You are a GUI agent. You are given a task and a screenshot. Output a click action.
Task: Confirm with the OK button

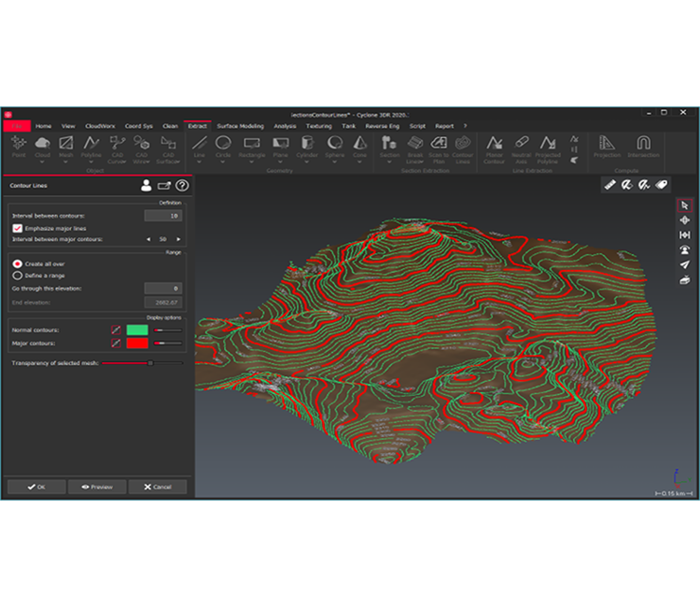tap(37, 487)
